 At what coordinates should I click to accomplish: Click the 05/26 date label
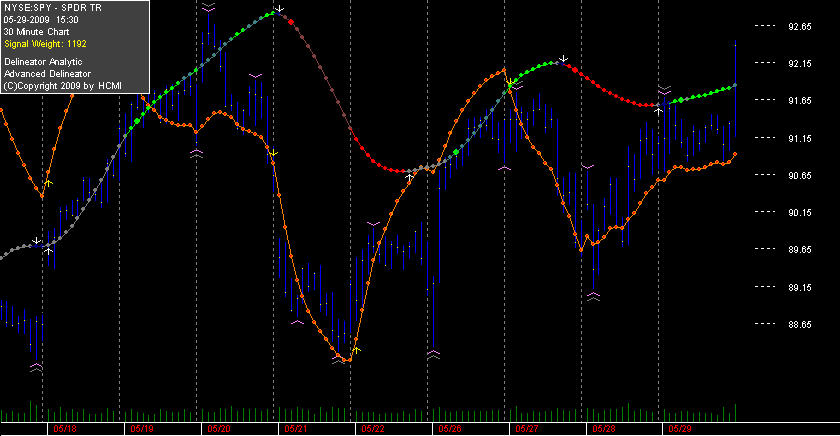(x=450, y=429)
